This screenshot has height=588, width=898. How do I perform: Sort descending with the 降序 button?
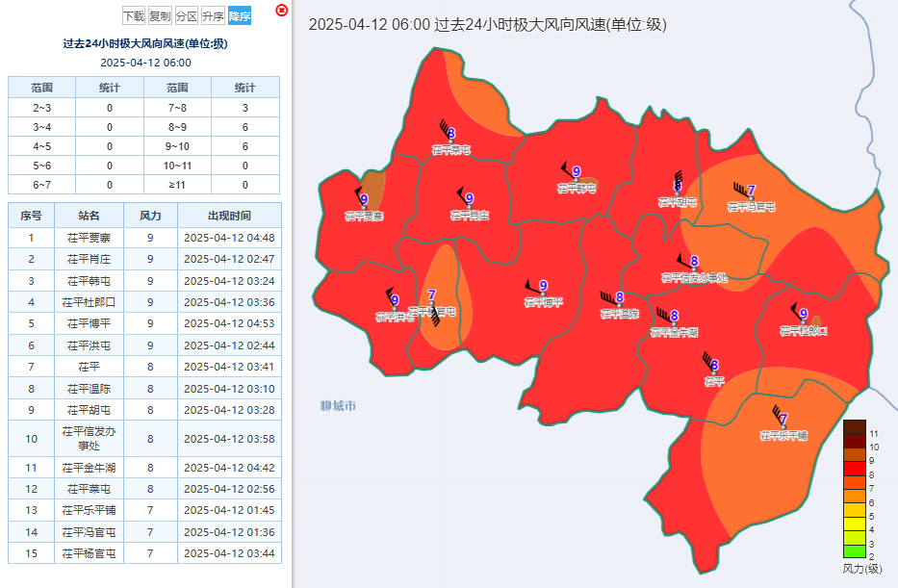[x=240, y=16]
